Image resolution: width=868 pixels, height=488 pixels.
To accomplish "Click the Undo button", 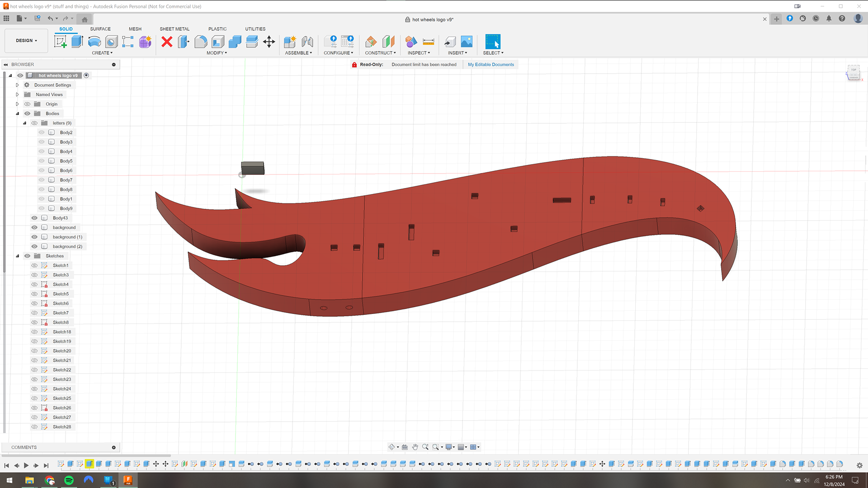I will pos(50,19).
